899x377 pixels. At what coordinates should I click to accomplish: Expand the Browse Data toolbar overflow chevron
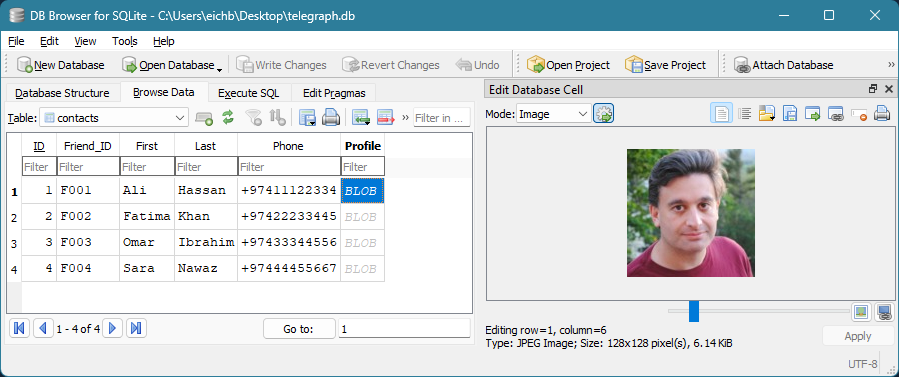click(x=405, y=118)
